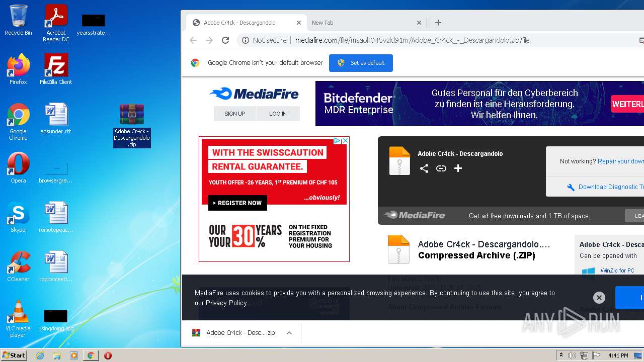The width and height of the screenshot is (644, 362).
Task: Select remotepeac... document on desktop
Action: tap(56, 217)
